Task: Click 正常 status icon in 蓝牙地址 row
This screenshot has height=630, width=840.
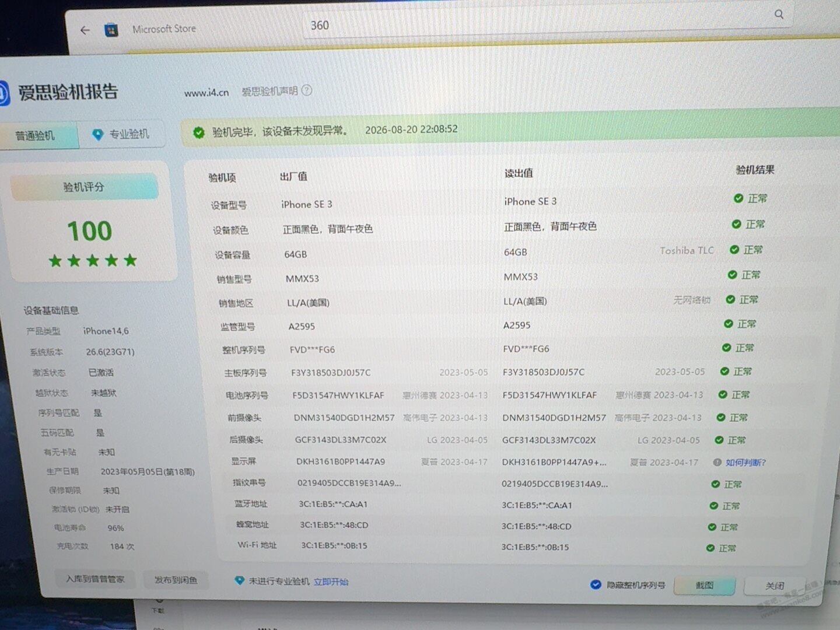Action: pyautogui.click(x=713, y=506)
